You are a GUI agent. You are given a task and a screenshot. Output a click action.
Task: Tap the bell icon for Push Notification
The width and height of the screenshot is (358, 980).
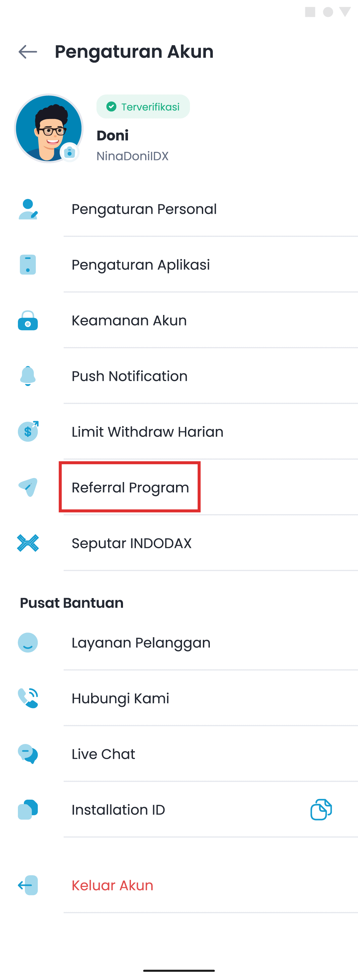tap(28, 376)
